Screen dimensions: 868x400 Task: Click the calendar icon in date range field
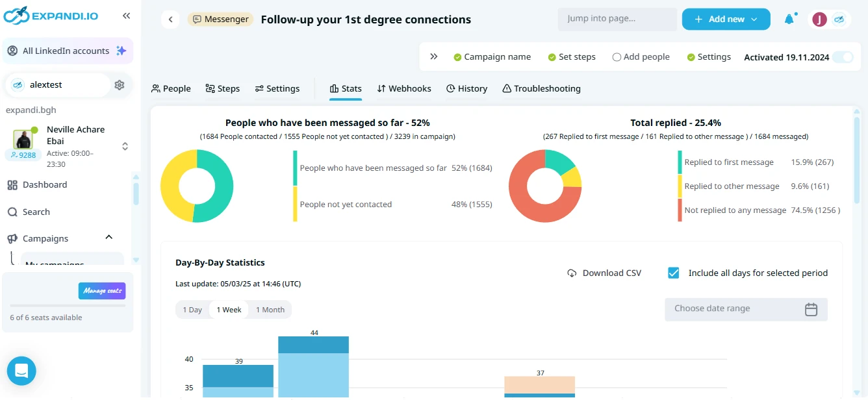coord(811,309)
